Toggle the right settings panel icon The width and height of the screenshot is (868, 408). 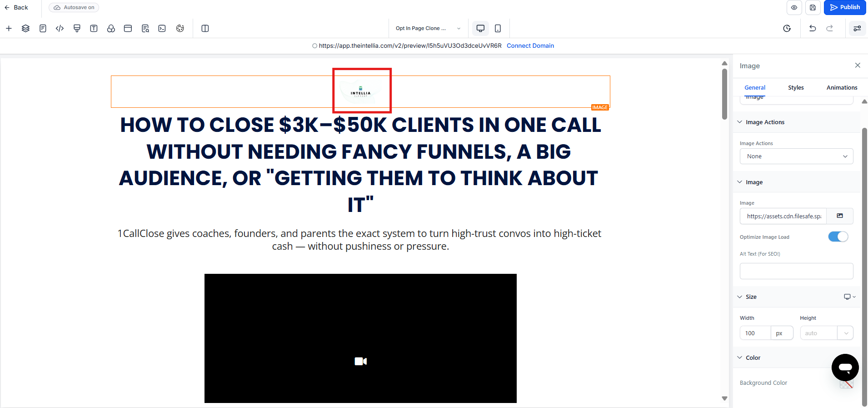857,28
